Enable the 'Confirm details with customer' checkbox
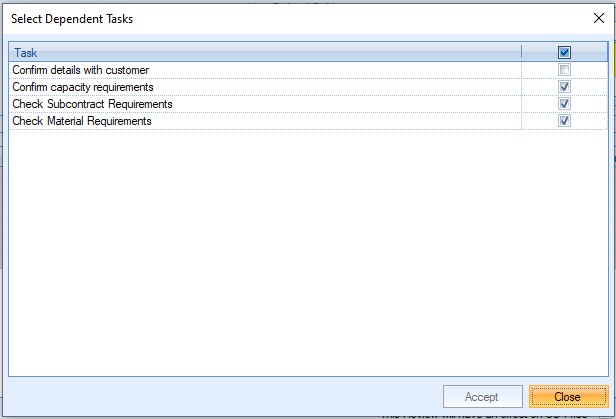Screen dimensions: 616x419 565,70
